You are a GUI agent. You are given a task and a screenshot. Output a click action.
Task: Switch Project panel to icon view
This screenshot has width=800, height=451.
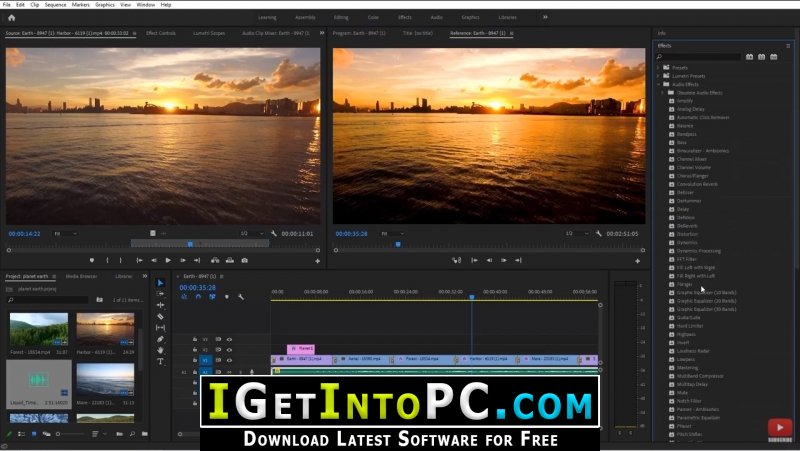pos(34,434)
